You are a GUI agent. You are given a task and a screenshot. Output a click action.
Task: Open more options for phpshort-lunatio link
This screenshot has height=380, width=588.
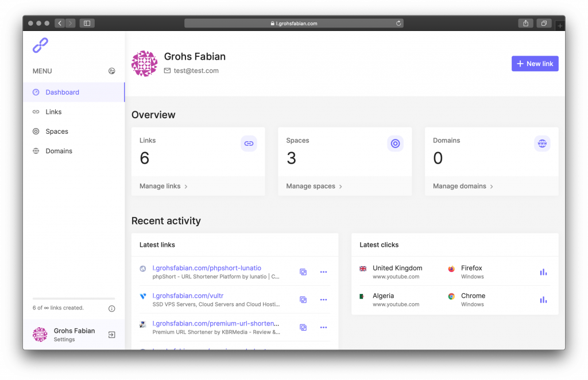[324, 272]
